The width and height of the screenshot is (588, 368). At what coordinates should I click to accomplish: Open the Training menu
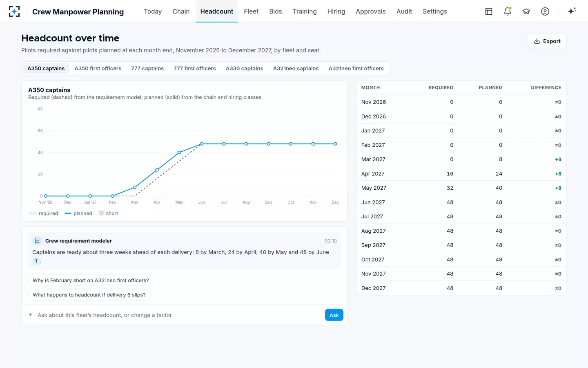[x=305, y=11]
